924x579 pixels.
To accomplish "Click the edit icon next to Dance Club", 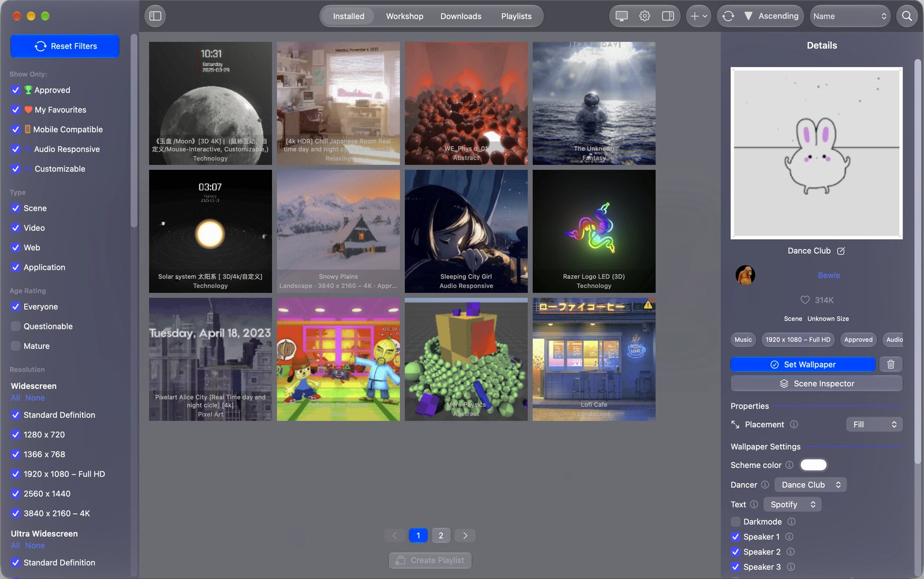I will click(x=841, y=251).
